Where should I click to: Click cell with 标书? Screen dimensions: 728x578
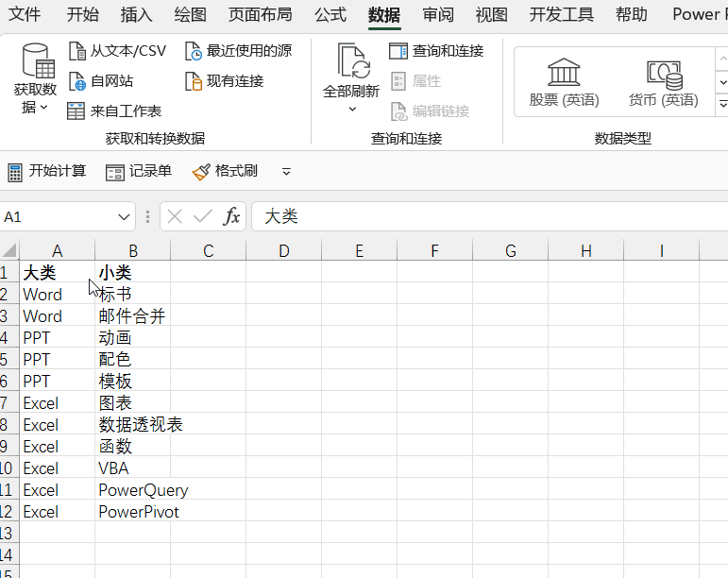pos(133,294)
